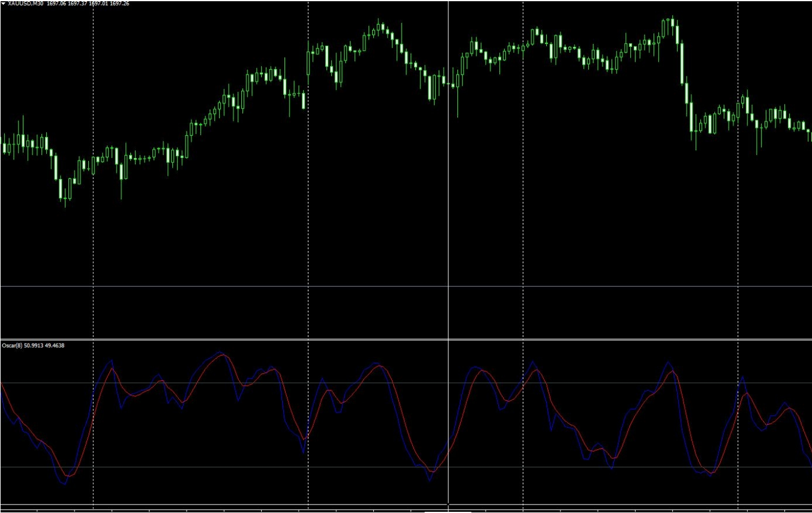Screen dimensions: 812x513
Task: Click the divider between price chart and Oscar window
Action: [360, 339]
